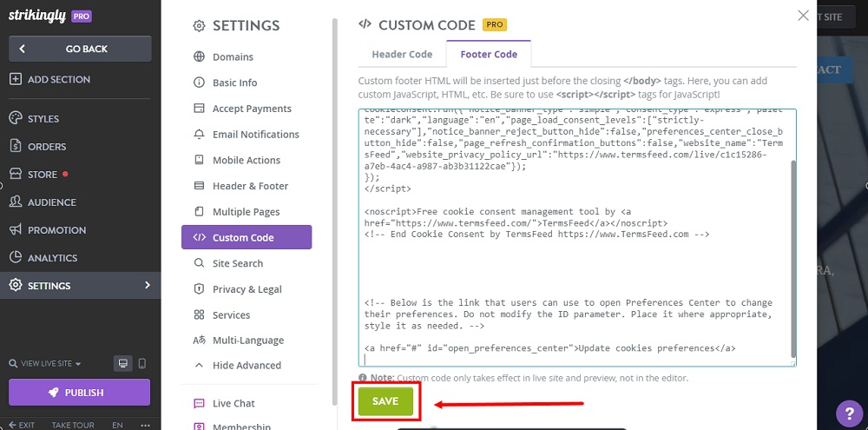Viewport: 868px width, 430px height.
Task: Open the Orders receipt icon
Action: 16,146
